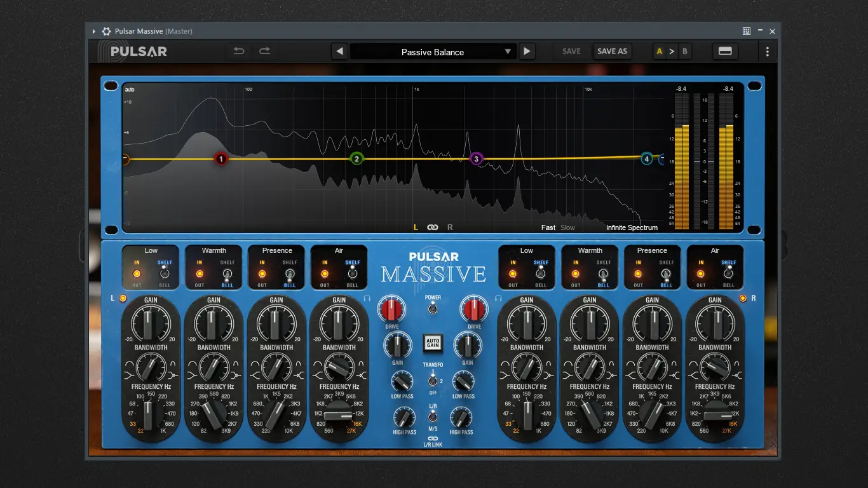The image size is (868, 488).
Task: Click the right HIGH PASS knob
Action: point(461,417)
